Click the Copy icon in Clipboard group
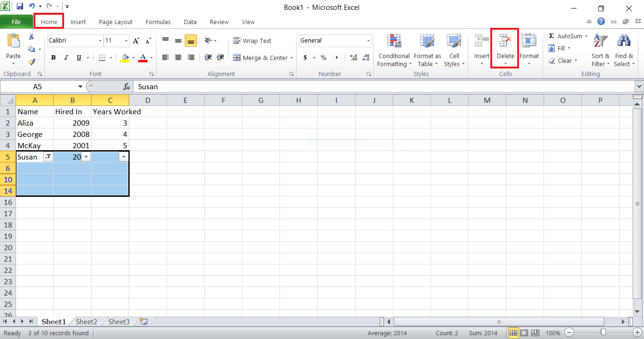Image resolution: width=644 pixels, height=339 pixels. tap(31, 49)
